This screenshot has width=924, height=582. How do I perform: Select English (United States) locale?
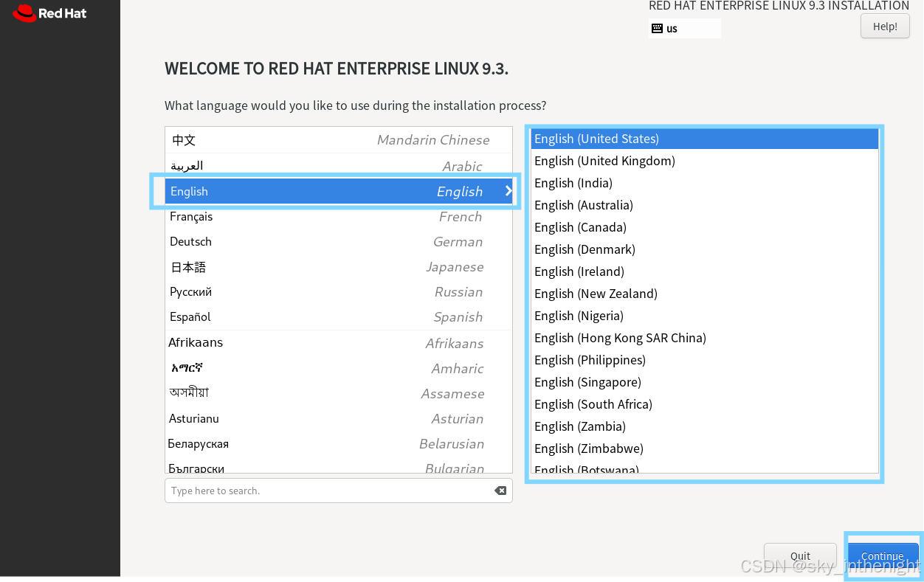tap(705, 139)
